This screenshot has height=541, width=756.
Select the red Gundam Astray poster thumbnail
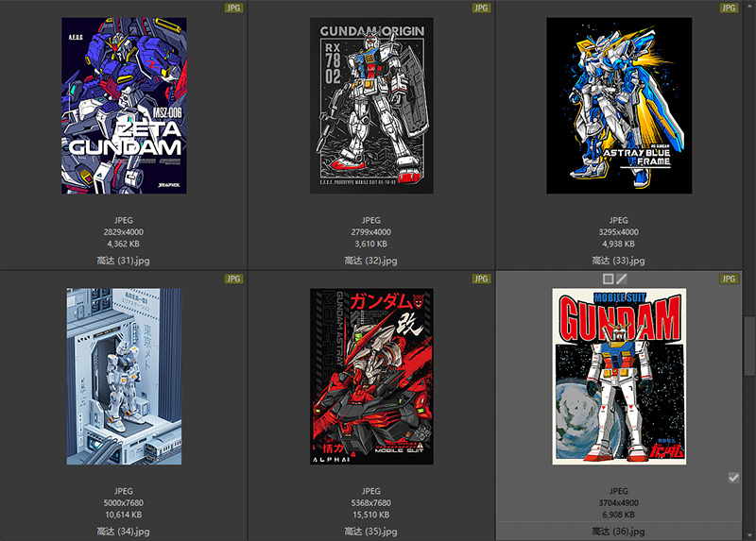tap(371, 376)
